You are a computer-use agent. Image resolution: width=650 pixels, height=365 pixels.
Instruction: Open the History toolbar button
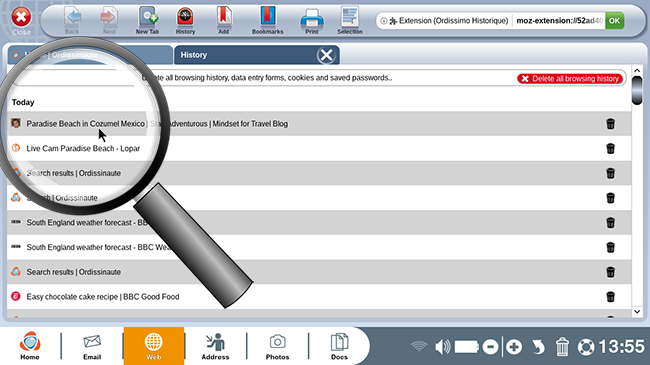[x=185, y=20]
